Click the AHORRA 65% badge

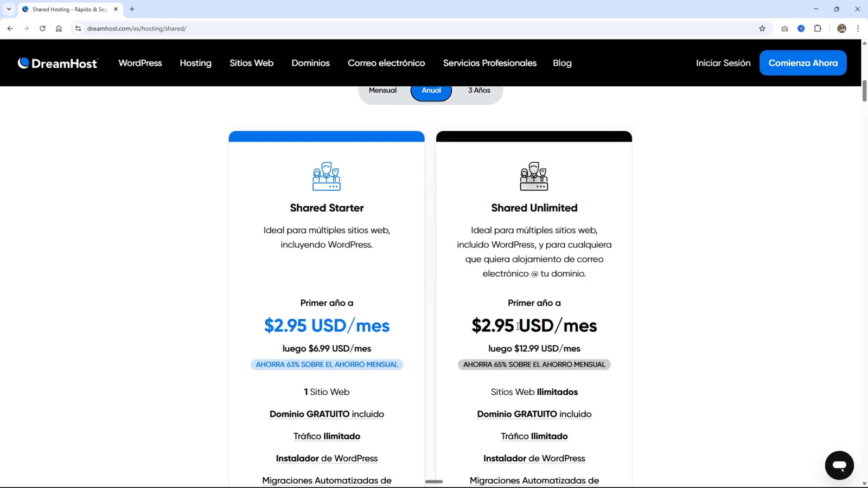point(534,364)
